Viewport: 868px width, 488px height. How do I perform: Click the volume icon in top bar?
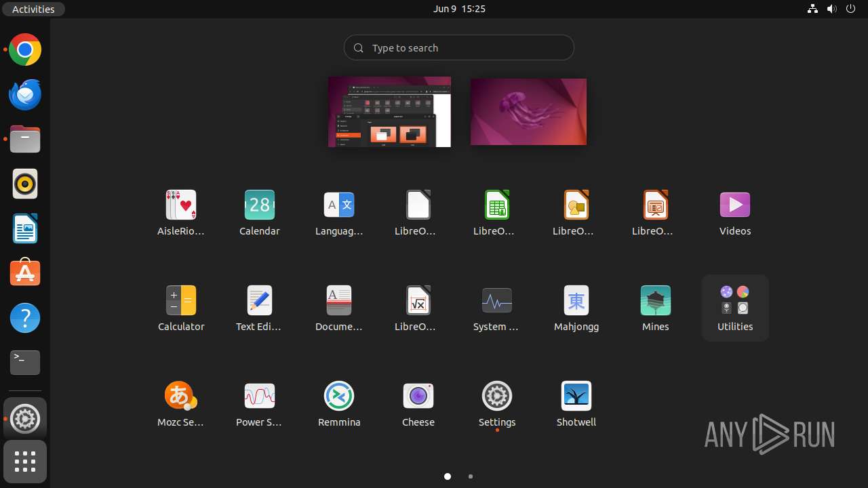(831, 9)
